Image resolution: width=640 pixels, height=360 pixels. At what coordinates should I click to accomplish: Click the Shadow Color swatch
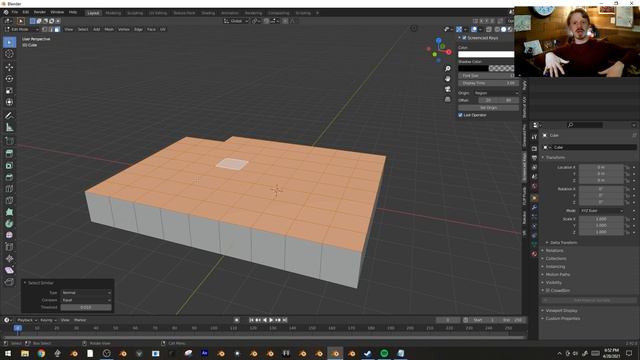pos(486,68)
